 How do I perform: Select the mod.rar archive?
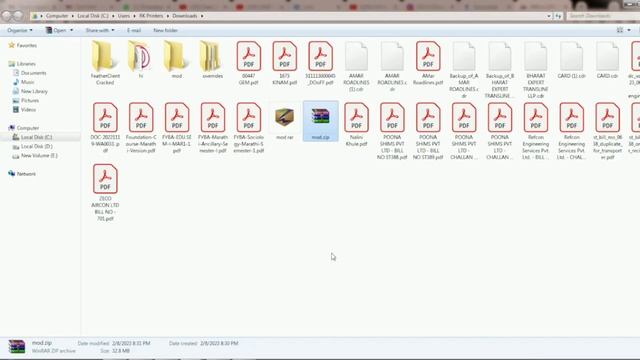point(284,121)
